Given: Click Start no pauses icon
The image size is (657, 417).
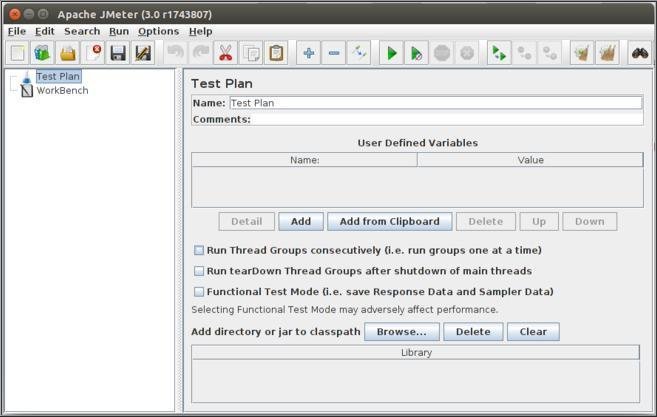Looking at the screenshot, I should click(x=416, y=53).
